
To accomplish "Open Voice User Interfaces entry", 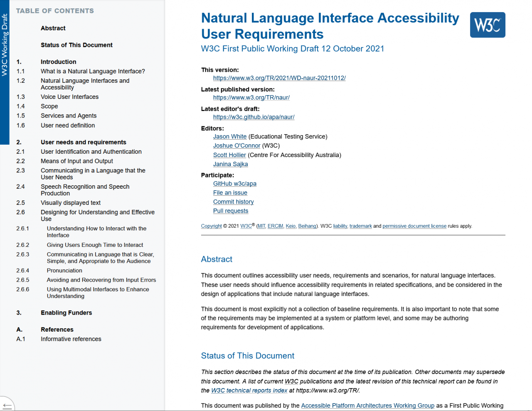I will tap(69, 97).
